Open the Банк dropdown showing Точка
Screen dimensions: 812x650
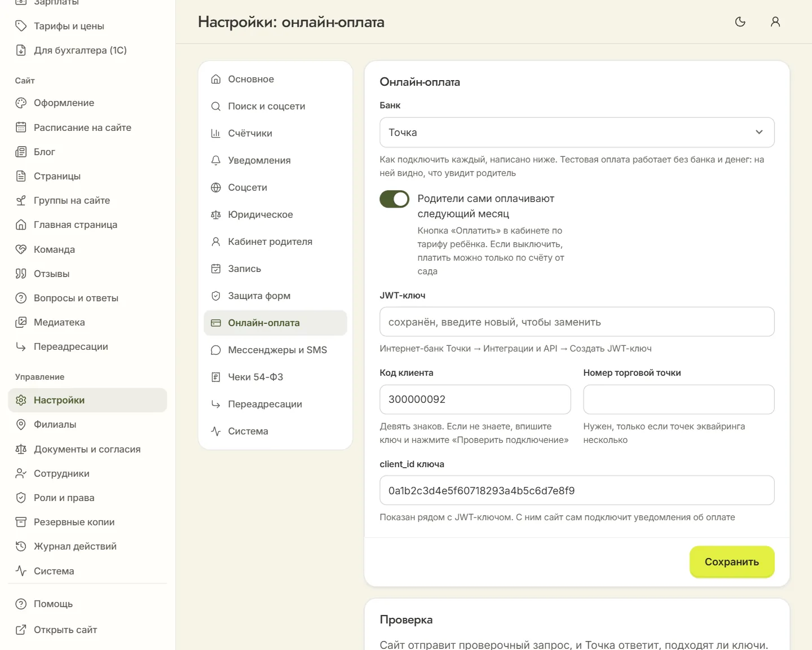(577, 133)
